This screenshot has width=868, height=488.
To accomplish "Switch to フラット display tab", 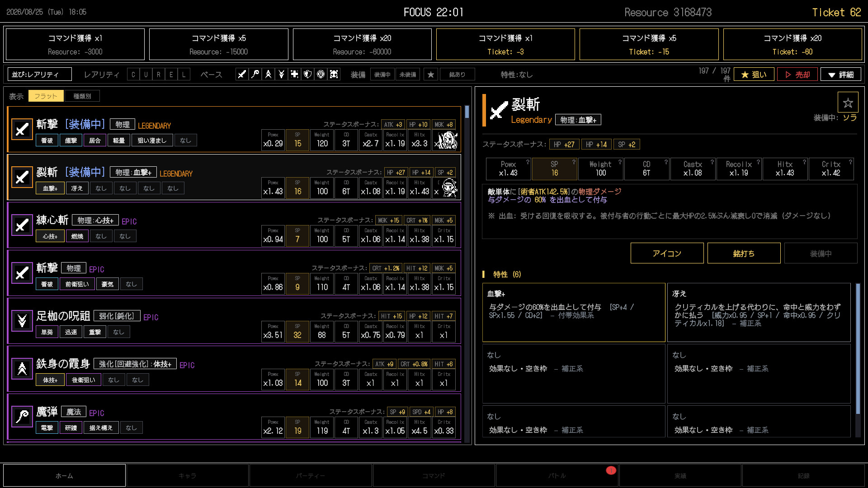I will [46, 96].
